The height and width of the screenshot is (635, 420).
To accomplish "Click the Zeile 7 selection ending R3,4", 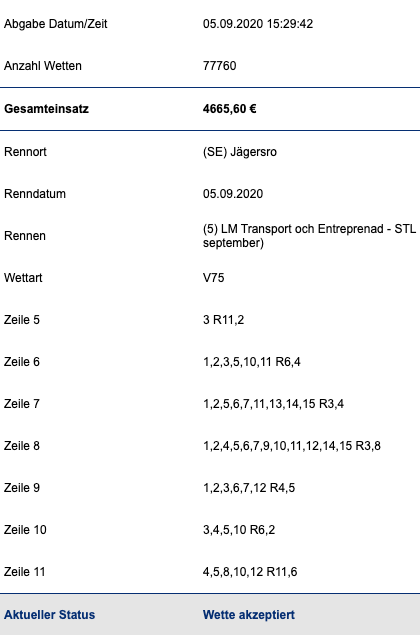I will [273, 404].
